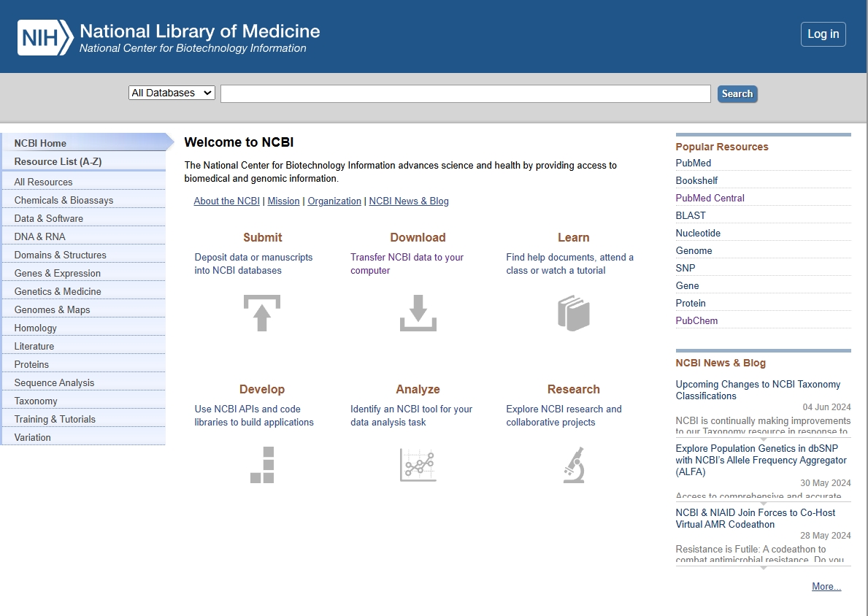
Task: Click 'Deposit data or manuscripts' description
Action: (x=253, y=264)
